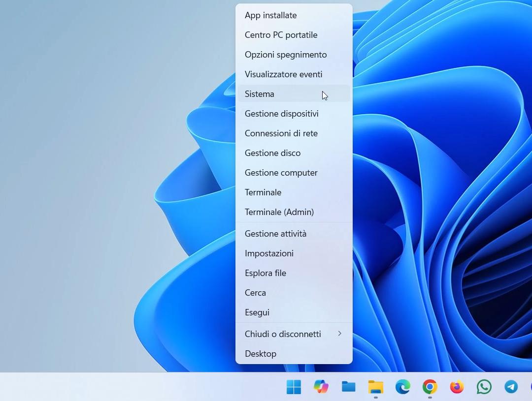Select Connessioni di rete

pyautogui.click(x=281, y=133)
